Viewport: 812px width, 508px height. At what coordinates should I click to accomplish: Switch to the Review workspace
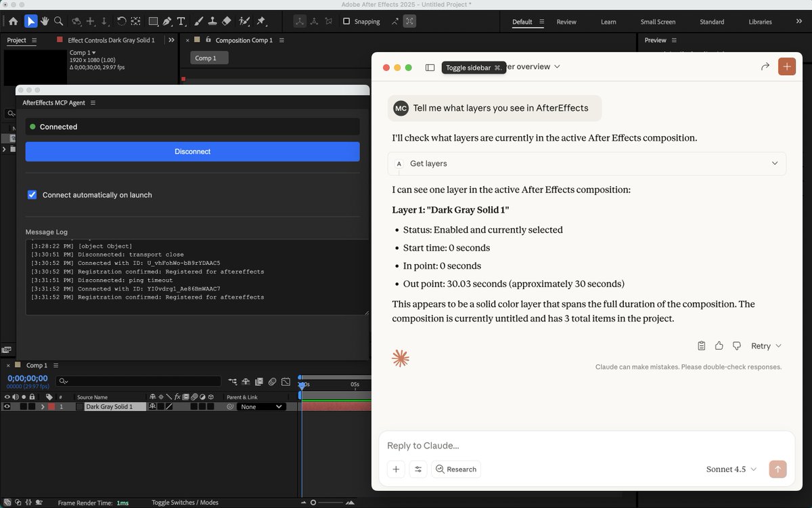566,22
